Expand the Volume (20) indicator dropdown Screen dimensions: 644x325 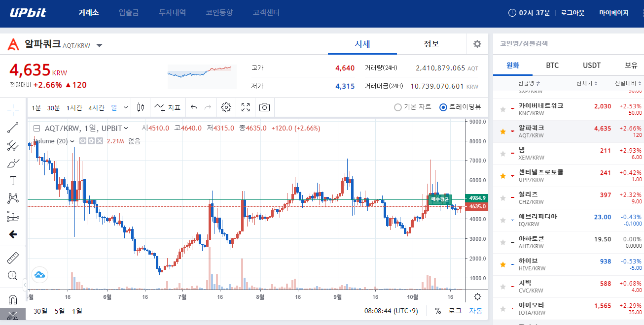[x=73, y=141]
